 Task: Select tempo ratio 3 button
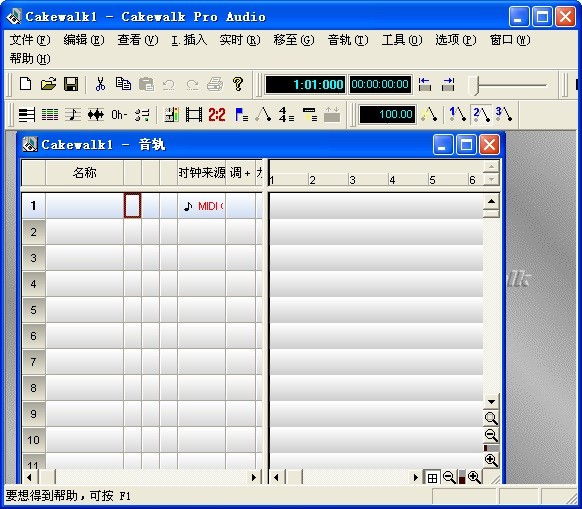[x=504, y=114]
